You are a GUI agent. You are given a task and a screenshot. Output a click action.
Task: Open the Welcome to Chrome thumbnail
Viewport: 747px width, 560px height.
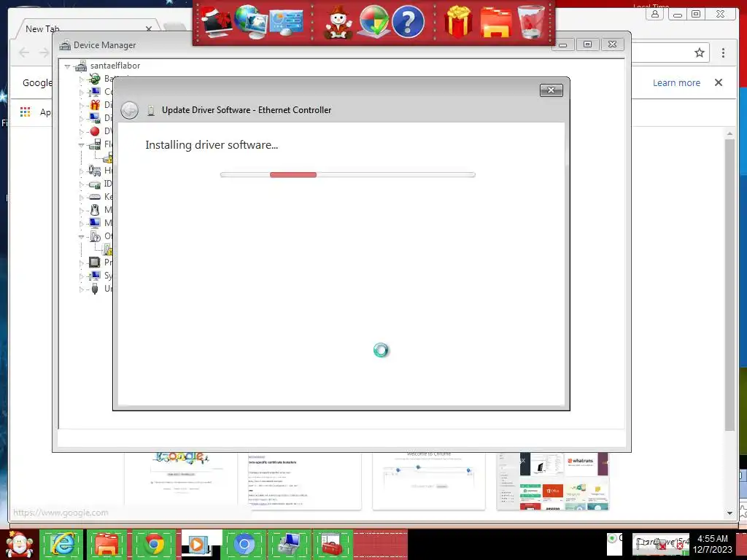pos(429,481)
